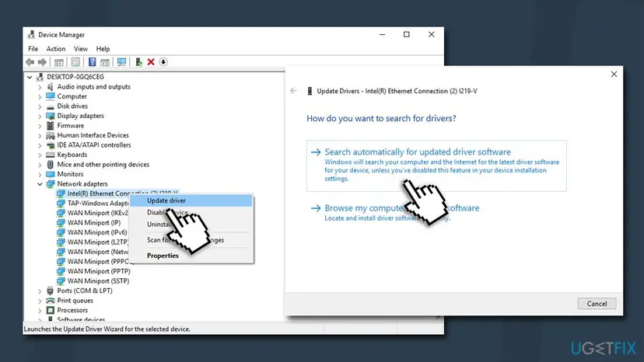This screenshot has width=644, height=362.
Task: Click Update device driver toolbar icon
Action: coord(138,62)
